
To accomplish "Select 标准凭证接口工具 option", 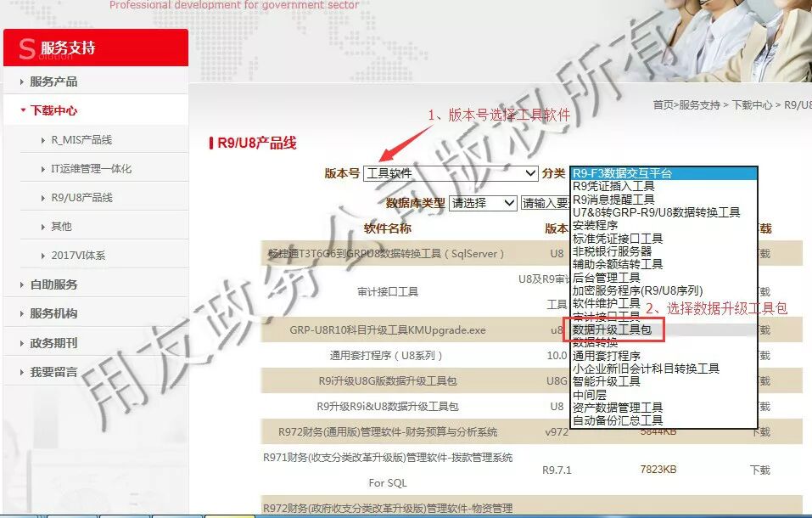I will point(618,239).
